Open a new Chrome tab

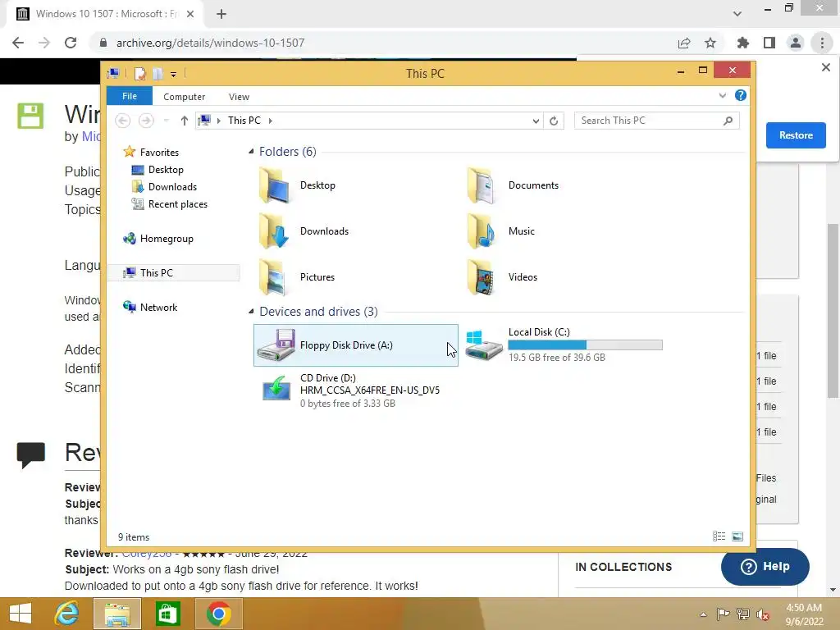click(x=221, y=14)
